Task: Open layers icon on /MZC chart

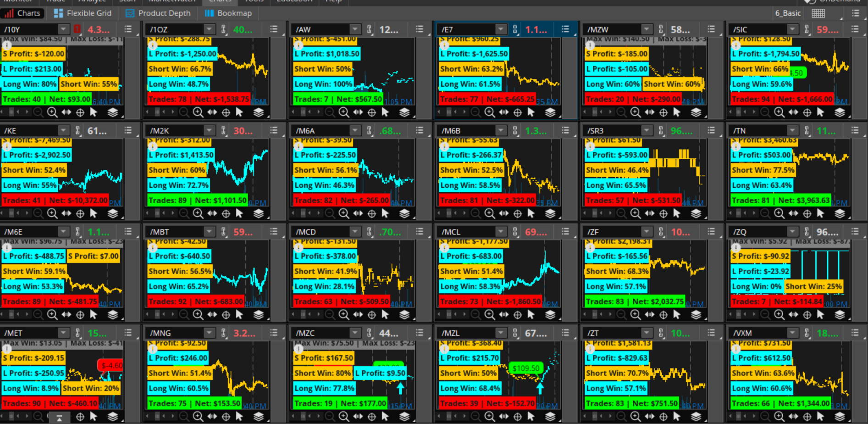Action: tap(404, 416)
